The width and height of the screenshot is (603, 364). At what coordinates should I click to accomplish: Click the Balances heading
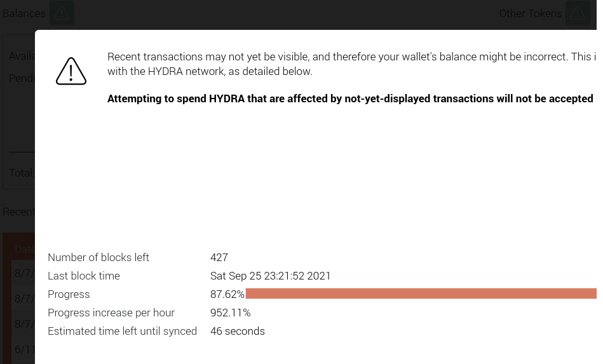click(x=24, y=13)
